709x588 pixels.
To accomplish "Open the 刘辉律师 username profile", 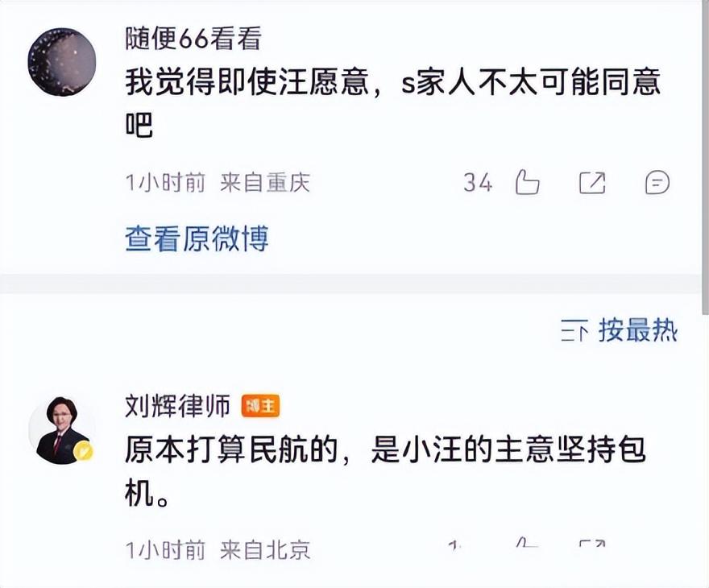I will pos(177,405).
